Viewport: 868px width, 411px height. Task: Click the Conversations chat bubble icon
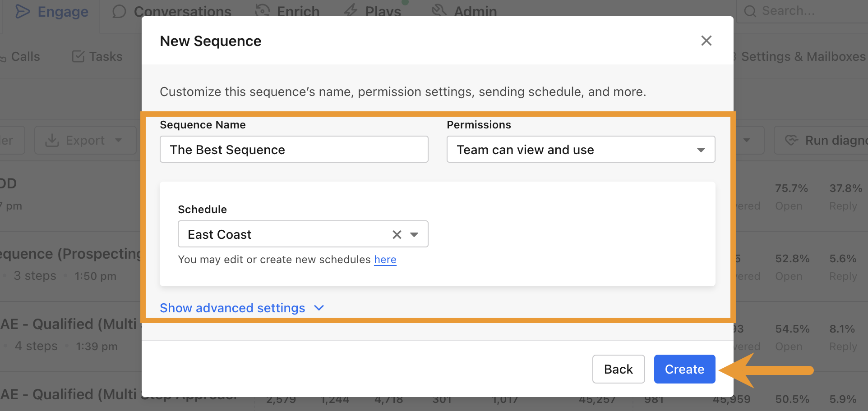119,12
